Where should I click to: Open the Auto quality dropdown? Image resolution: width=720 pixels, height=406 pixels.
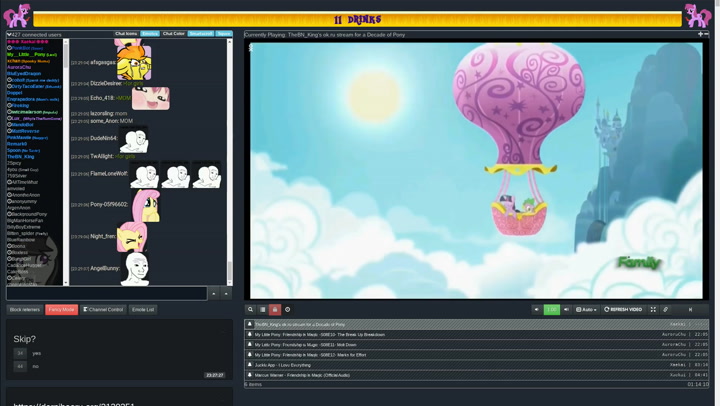586,310
